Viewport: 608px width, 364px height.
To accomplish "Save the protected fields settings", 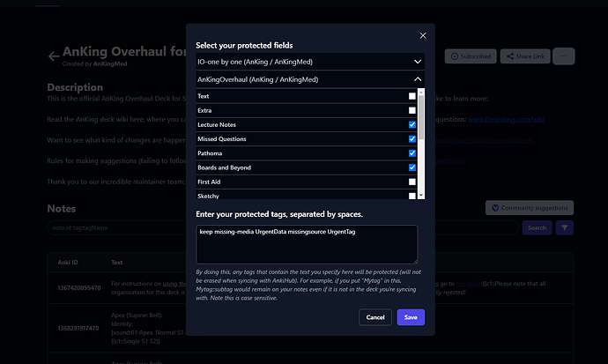I will click(x=411, y=317).
